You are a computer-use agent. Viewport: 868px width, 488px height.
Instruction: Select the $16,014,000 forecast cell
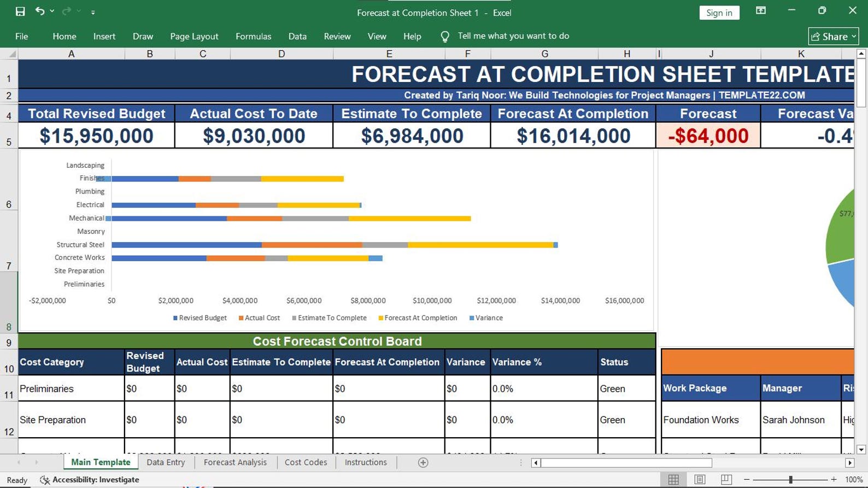pos(573,136)
